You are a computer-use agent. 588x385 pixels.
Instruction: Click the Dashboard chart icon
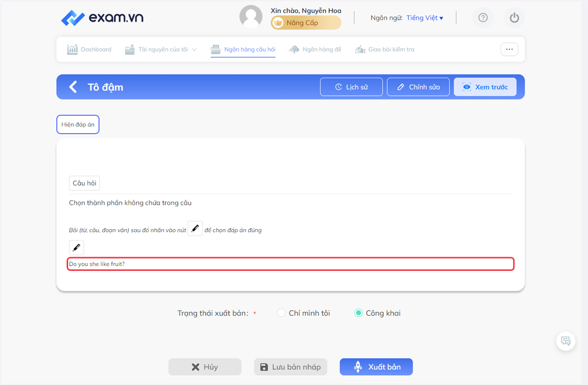pyautogui.click(x=73, y=49)
